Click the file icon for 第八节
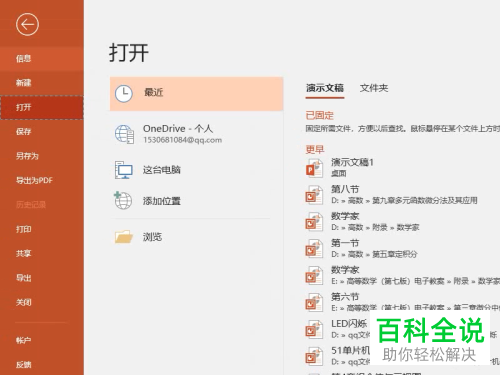The width and height of the screenshot is (500, 375). click(314, 195)
